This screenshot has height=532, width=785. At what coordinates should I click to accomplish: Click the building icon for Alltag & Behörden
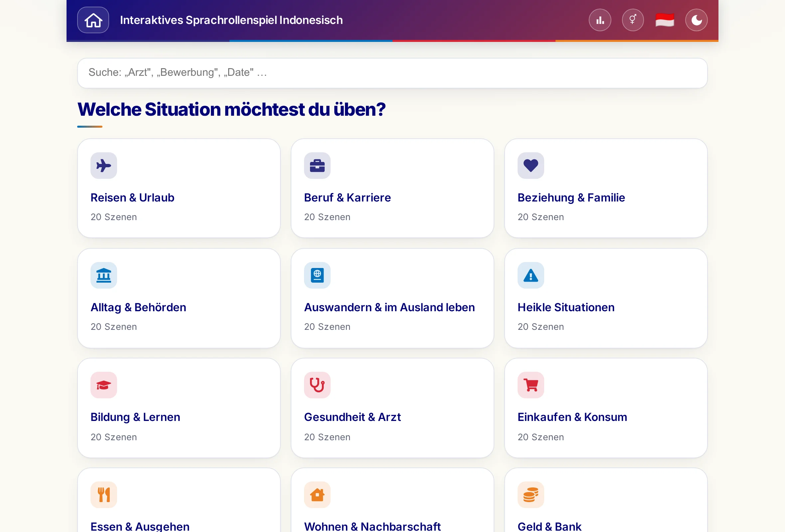point(104,275)
